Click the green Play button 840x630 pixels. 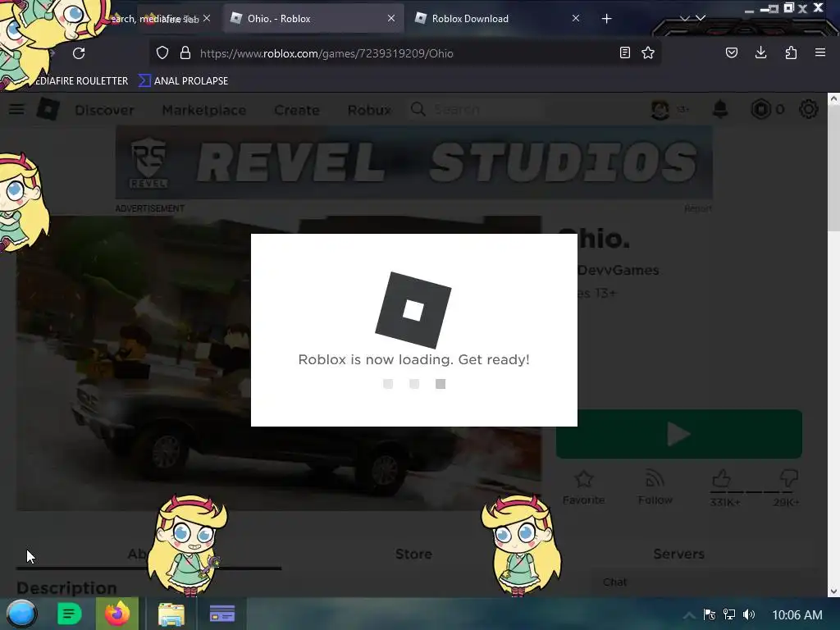(x=678, y=434)
